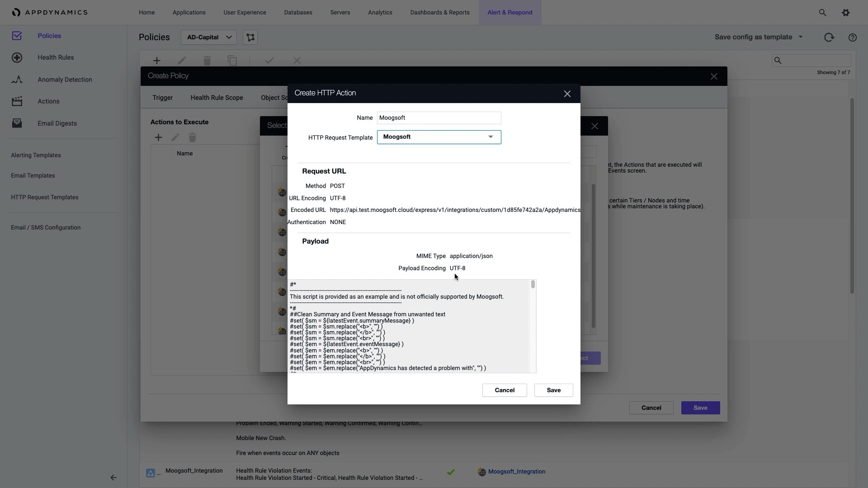Screen dimensions: 868x488
Task: Click the 'application/json' MIME type value
Action: [471, 256]
